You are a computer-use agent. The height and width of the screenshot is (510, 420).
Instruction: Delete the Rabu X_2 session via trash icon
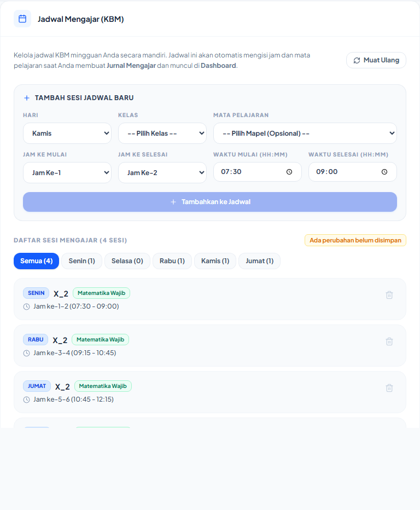[x=389, y=341]
